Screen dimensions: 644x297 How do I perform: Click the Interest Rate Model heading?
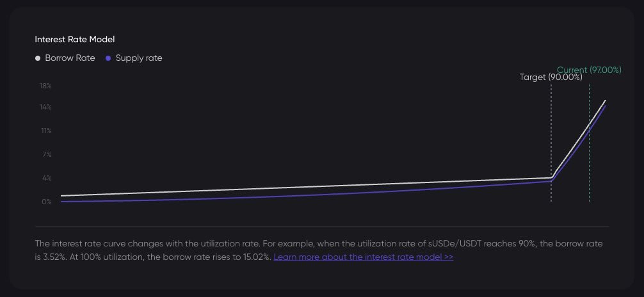[x=75, y=40]
